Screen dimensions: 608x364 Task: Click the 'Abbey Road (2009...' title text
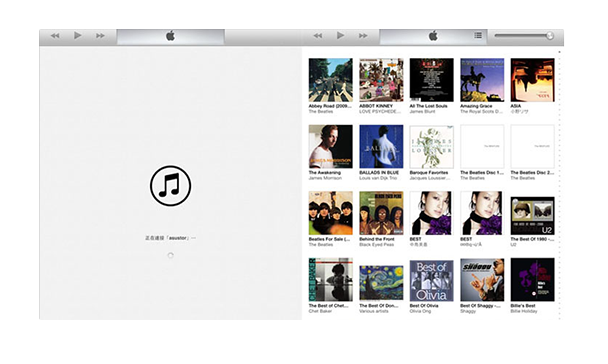pyautogui.click(x=330, y=106)
